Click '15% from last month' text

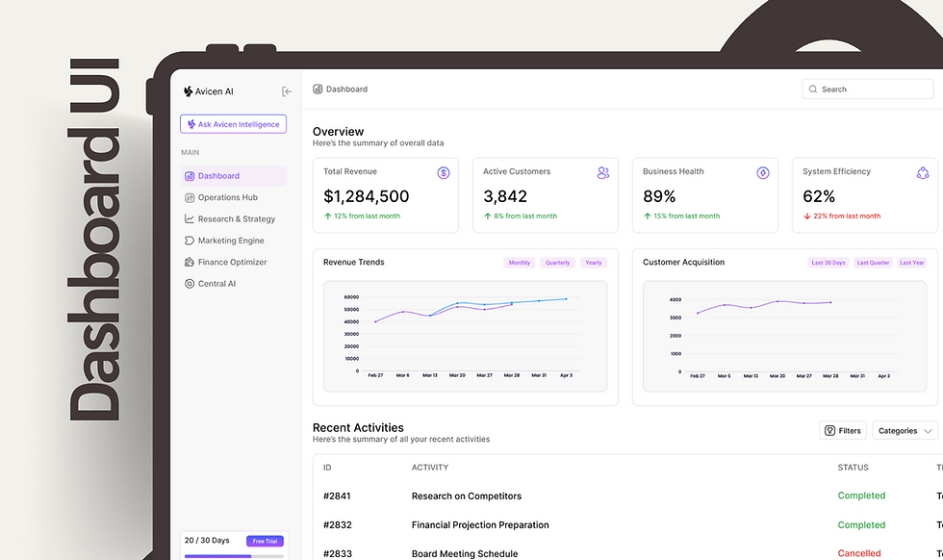[x=686, y=216]
